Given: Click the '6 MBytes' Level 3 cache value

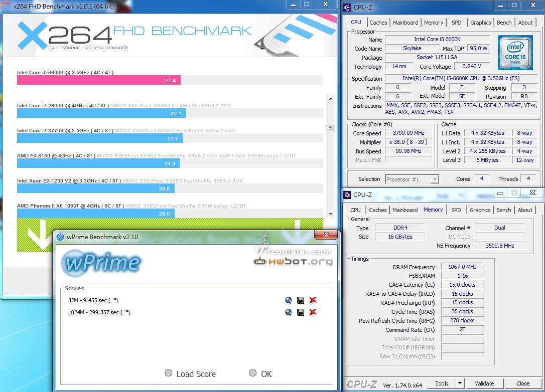Looking at the screenshot, I should [487, 160].
